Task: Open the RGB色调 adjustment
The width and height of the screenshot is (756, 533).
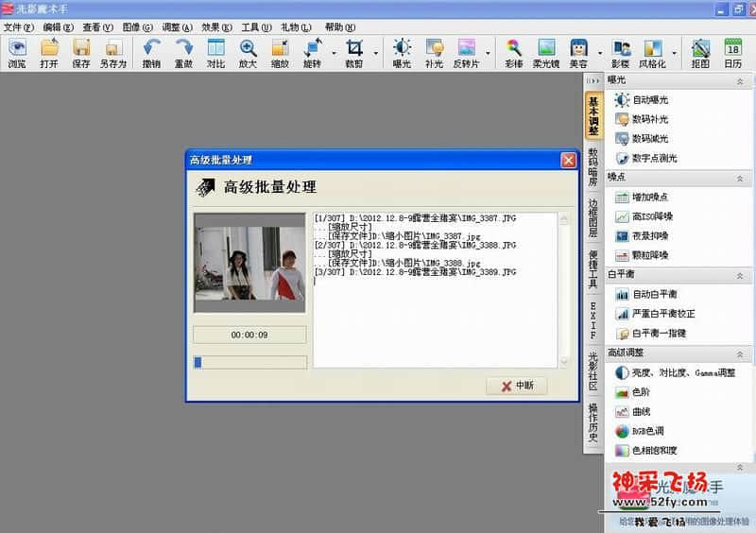Action: click(x=639, y=431)
